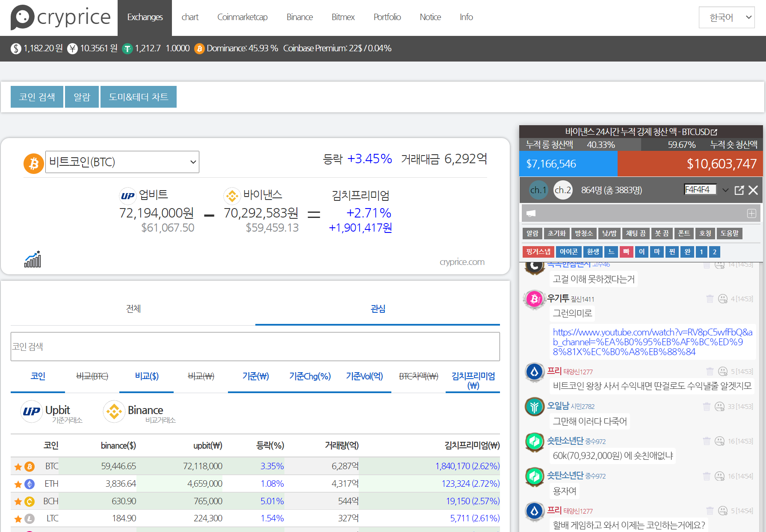Screen dimensions: 766x532
Task: Click red short liquidation bar $10,603,747
Action: [690, 164]
